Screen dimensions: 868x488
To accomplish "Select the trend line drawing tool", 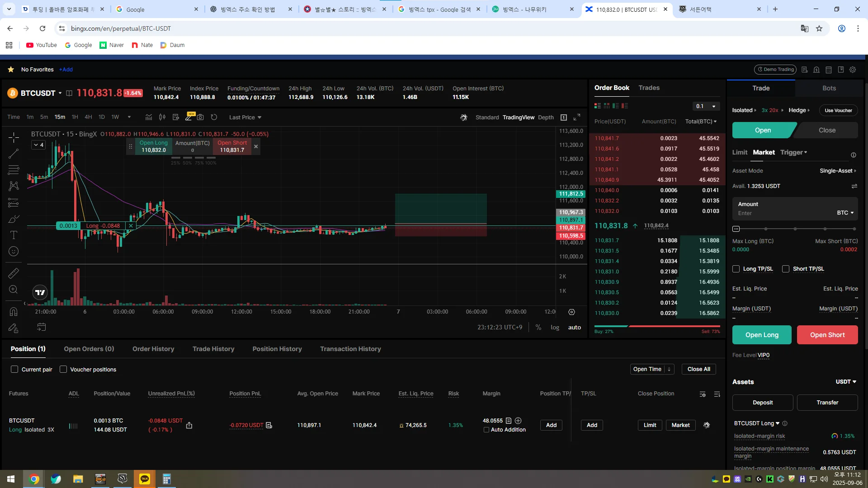I will 14,154.
